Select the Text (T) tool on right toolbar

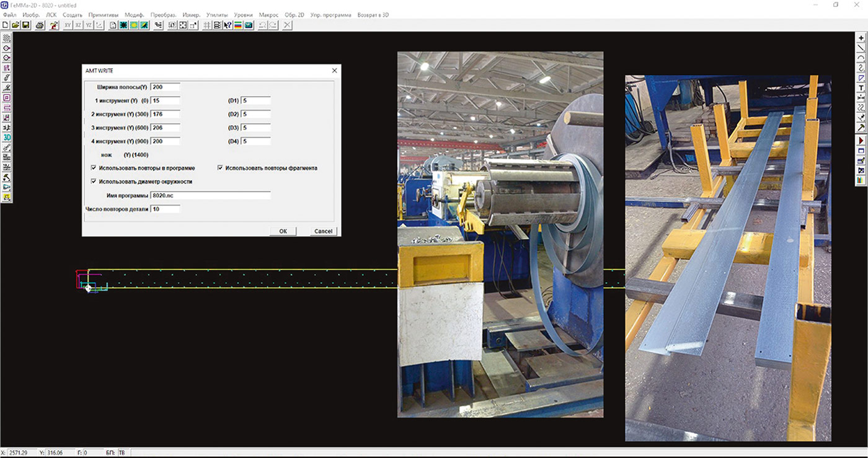(861, 88)
